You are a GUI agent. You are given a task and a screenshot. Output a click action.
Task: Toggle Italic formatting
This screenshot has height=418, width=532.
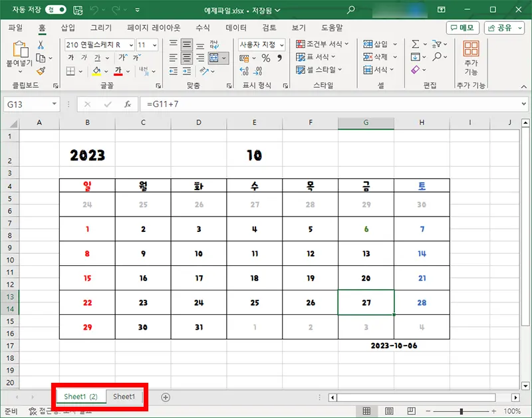(84, 57)
